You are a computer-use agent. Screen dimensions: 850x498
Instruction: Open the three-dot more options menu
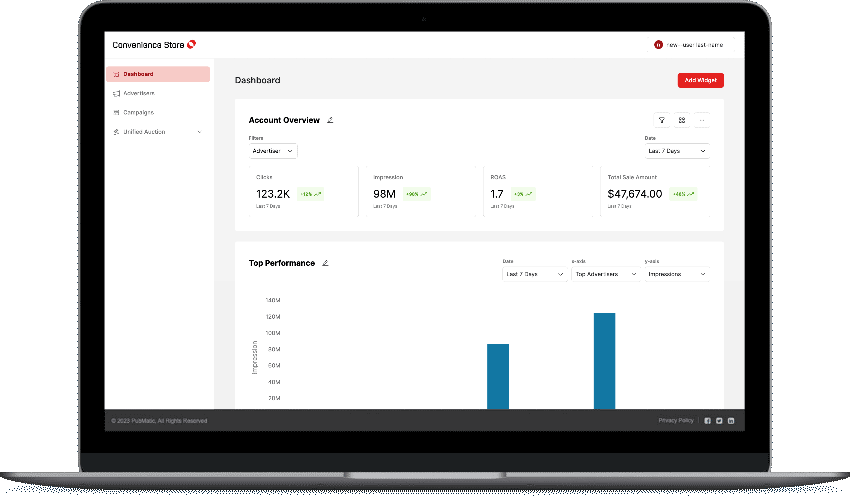[x=702, y=120]
